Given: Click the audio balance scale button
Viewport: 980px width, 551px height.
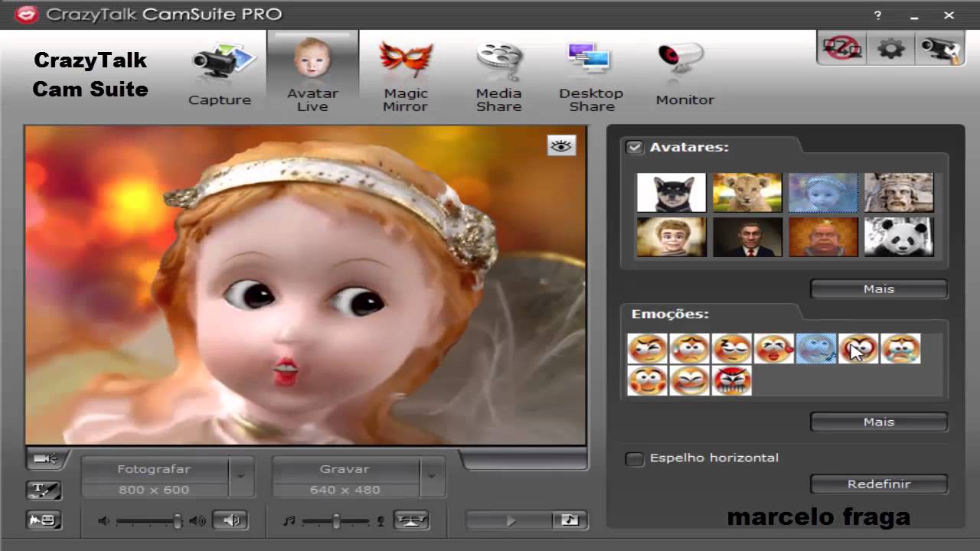Looking at the screenshot, I should tap(411, 520).
